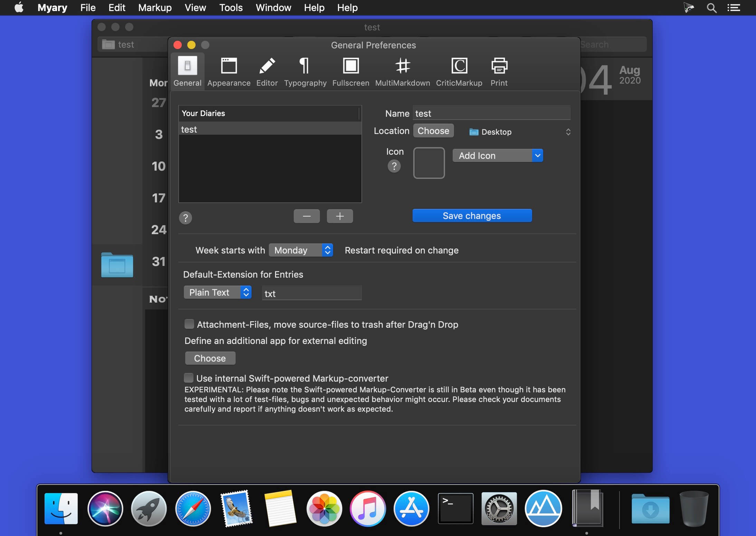Open Terminal from the Dock

pos(455,509)
